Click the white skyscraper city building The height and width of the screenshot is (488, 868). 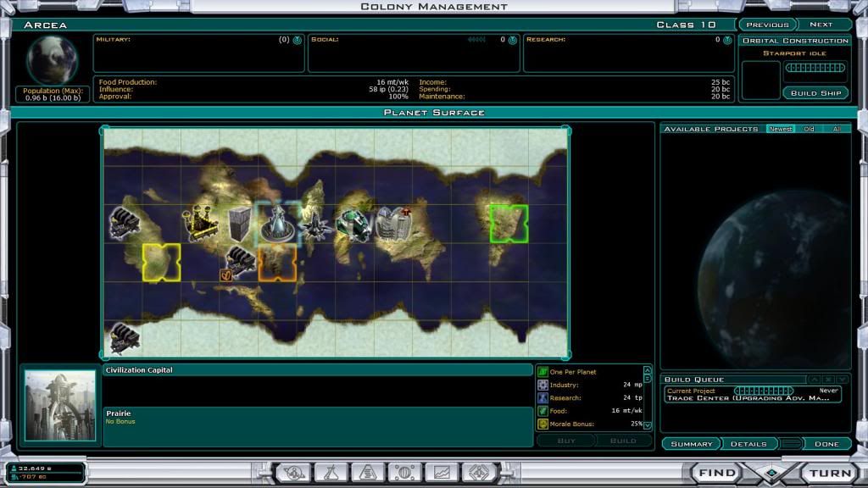click(393, 224)
